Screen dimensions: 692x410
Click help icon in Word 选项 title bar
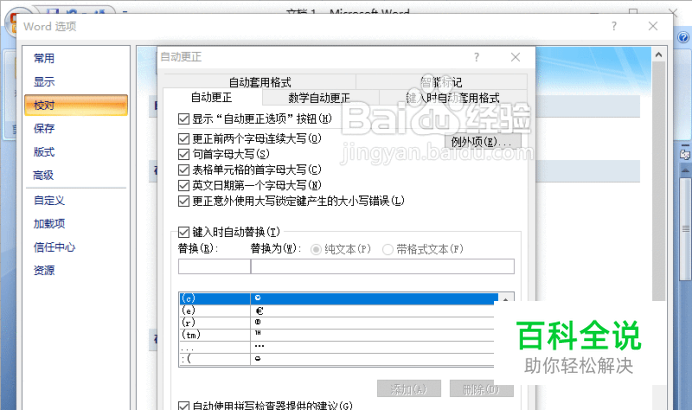tap(614, 26)
